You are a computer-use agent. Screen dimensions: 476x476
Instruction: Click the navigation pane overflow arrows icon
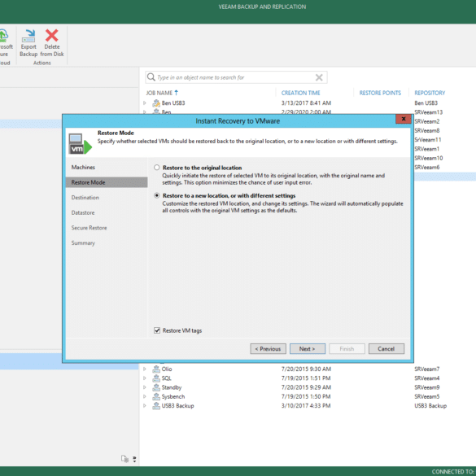click(x=134, y=459)
